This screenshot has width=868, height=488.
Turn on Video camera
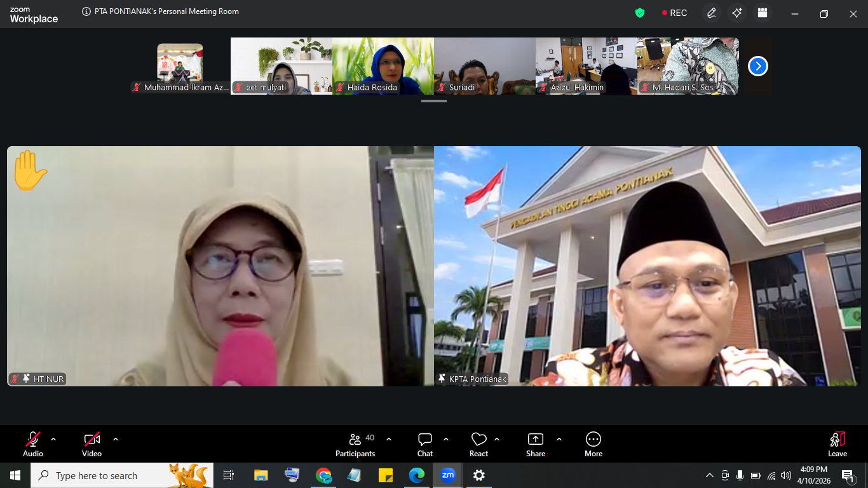point(92,444)
